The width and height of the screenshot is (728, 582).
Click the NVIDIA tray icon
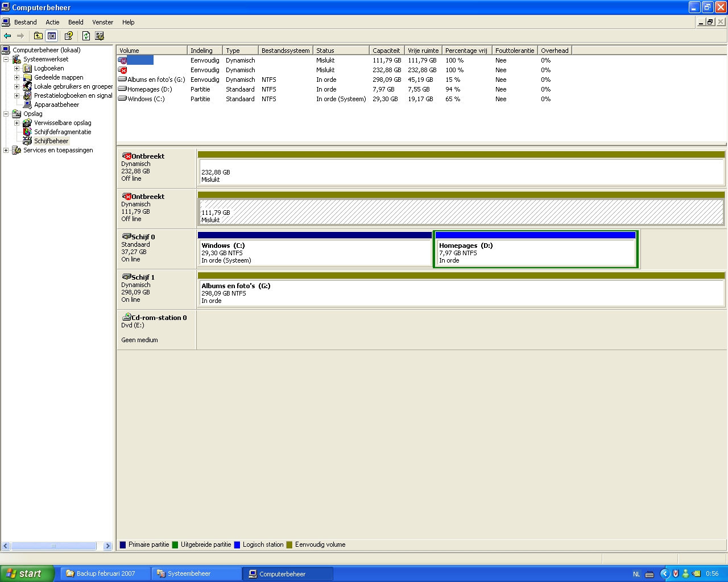(x=696, y=573)
